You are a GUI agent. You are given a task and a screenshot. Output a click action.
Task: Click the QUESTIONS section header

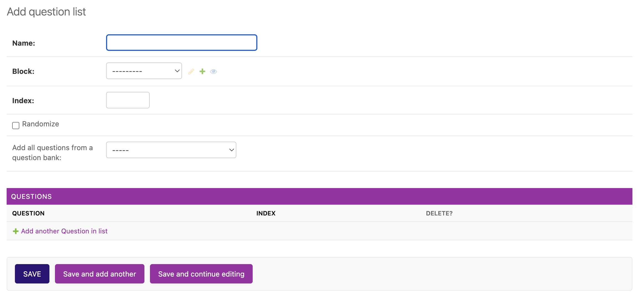(31, 197)
